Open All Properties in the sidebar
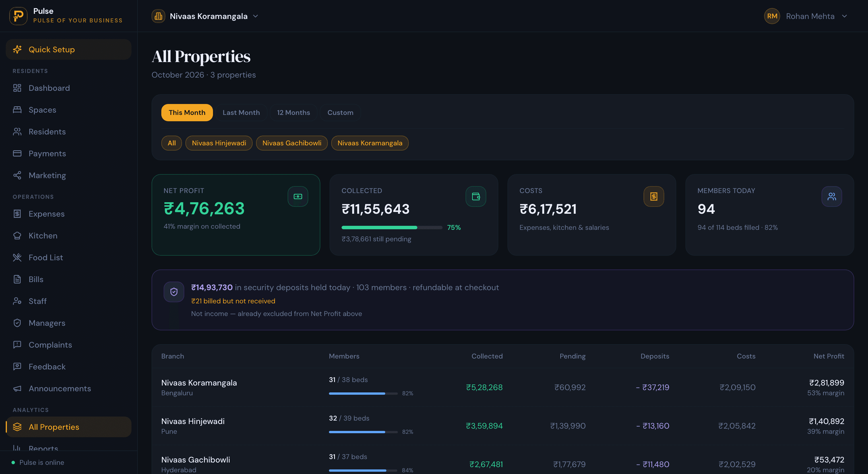The width and height of the screenshot is (868, 474). [69, 427]
